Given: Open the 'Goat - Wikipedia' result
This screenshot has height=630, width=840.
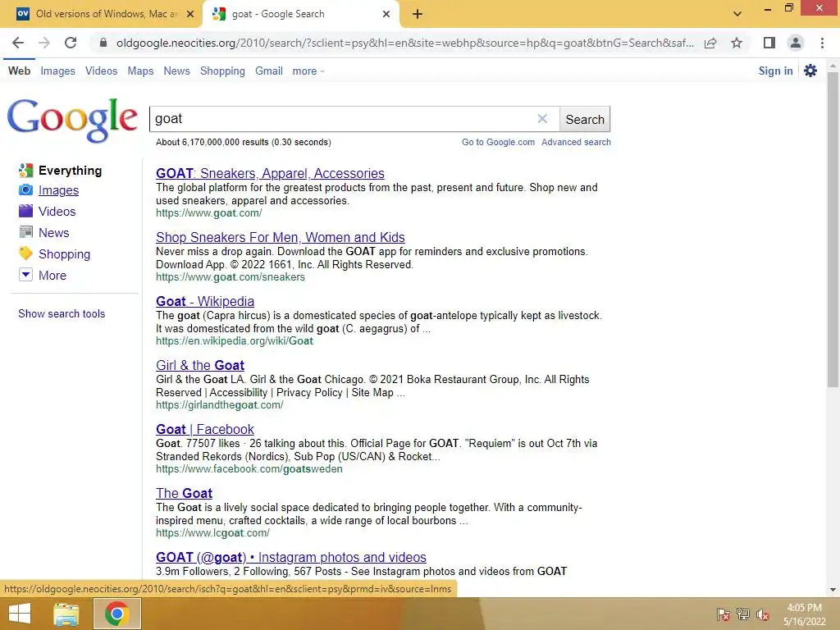Looking at the screenshot, I should click(x=205, y=301).
